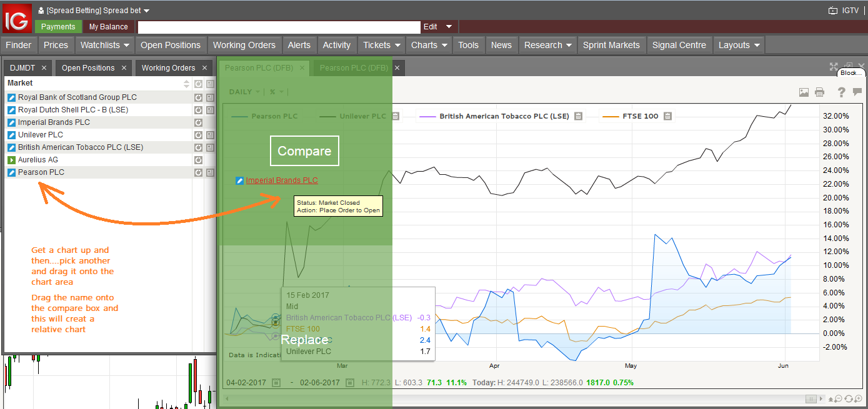Screen dimensions: 868x409
Task: Open Working Orders from menu bar
Action: pos(244,45)
